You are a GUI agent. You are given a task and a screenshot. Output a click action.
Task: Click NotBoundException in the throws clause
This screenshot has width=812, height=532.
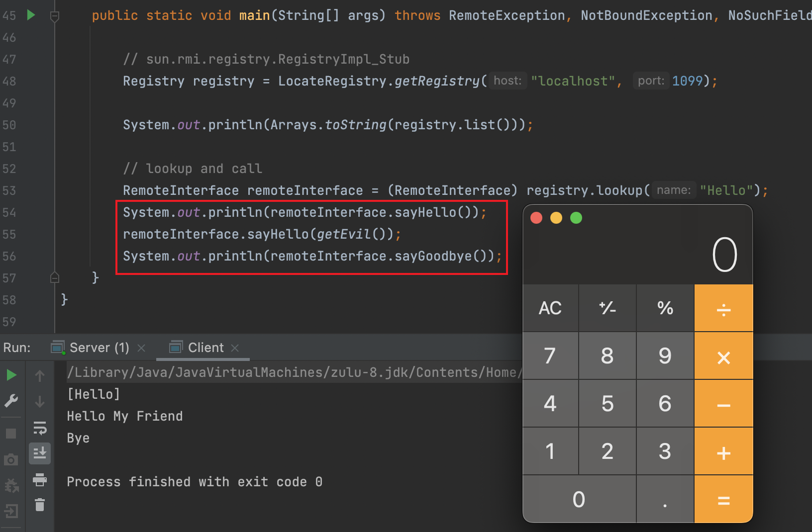click(x=646, y=15)
